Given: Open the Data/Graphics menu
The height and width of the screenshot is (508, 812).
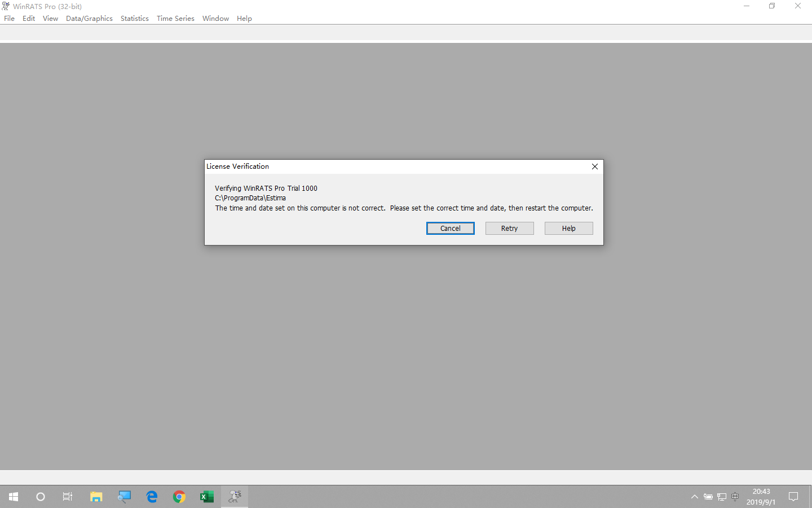Looking at the screenshot, I should [x=89, y=19].
